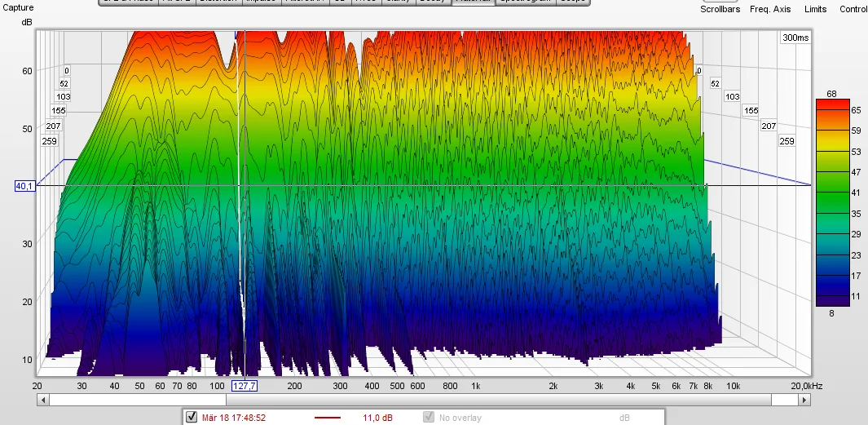
Task: Click the No overlay label
Action: [x=460, y=418]
